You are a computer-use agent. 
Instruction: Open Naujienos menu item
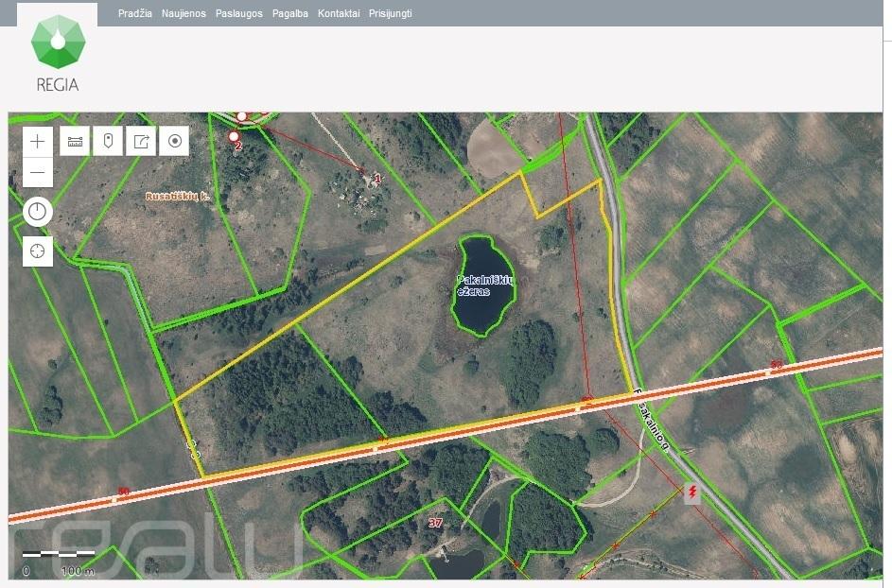[x=184, y=13]
